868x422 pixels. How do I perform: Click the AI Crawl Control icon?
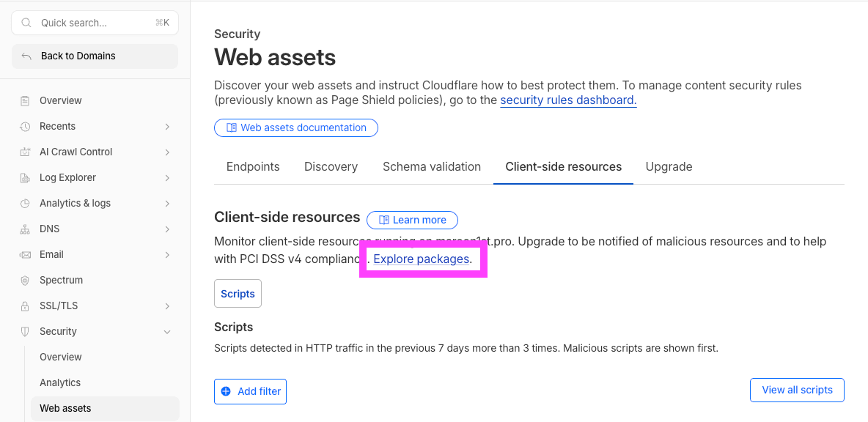tap(26, 152)
